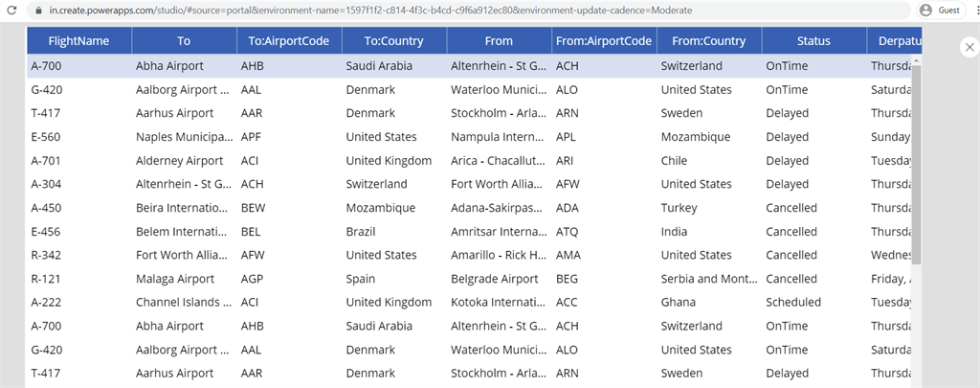The width and height of the screenshot is (980, 388).
Task: Click the Status column header
Action: (x=813, y=41)
